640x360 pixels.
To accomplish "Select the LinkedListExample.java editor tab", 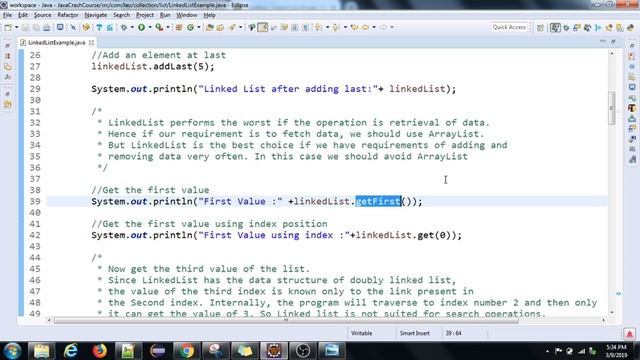I will click(x=57, y=42).
